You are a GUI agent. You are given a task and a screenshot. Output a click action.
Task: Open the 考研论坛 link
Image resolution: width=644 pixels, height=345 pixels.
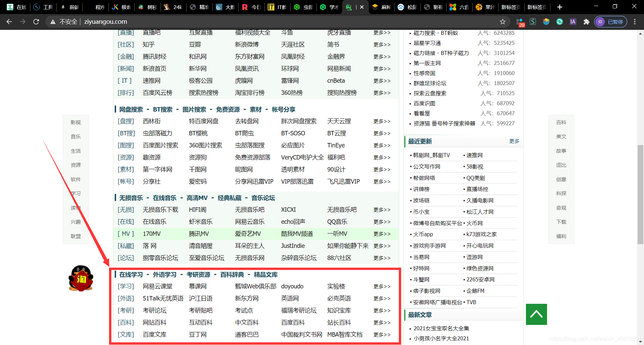[155, 310]
